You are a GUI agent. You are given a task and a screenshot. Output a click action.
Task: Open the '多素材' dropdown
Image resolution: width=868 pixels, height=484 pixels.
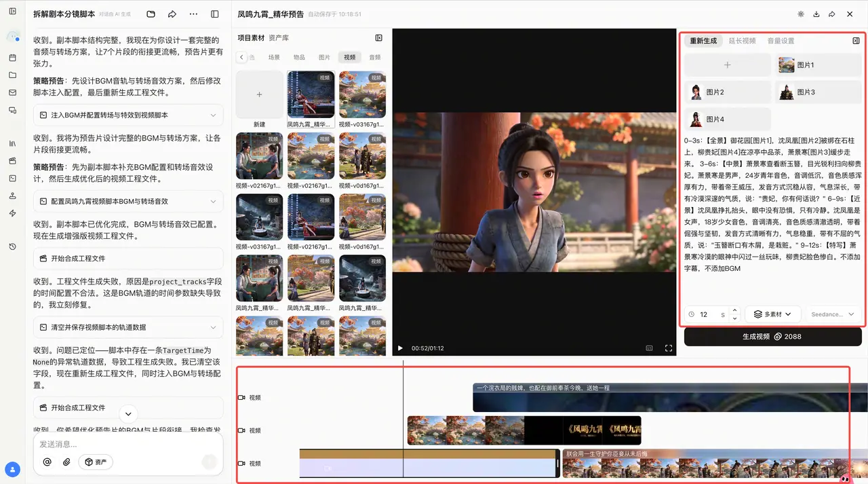tap(773, 314)
